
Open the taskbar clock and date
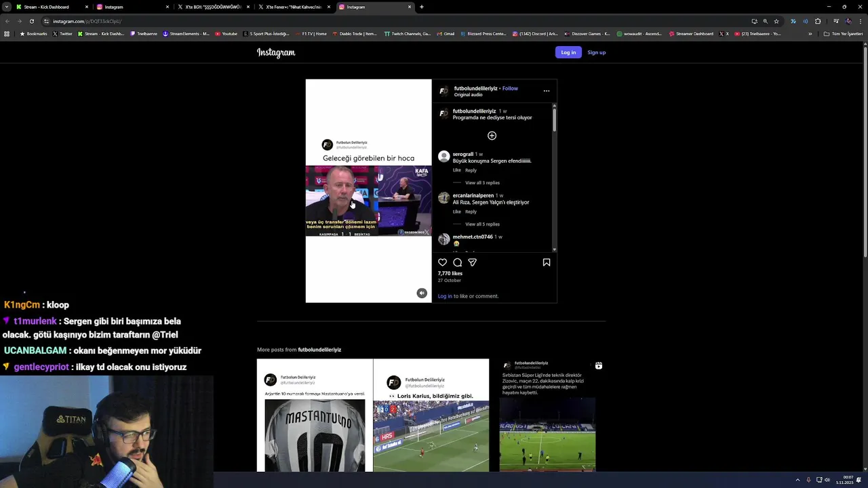coord(844,480)
